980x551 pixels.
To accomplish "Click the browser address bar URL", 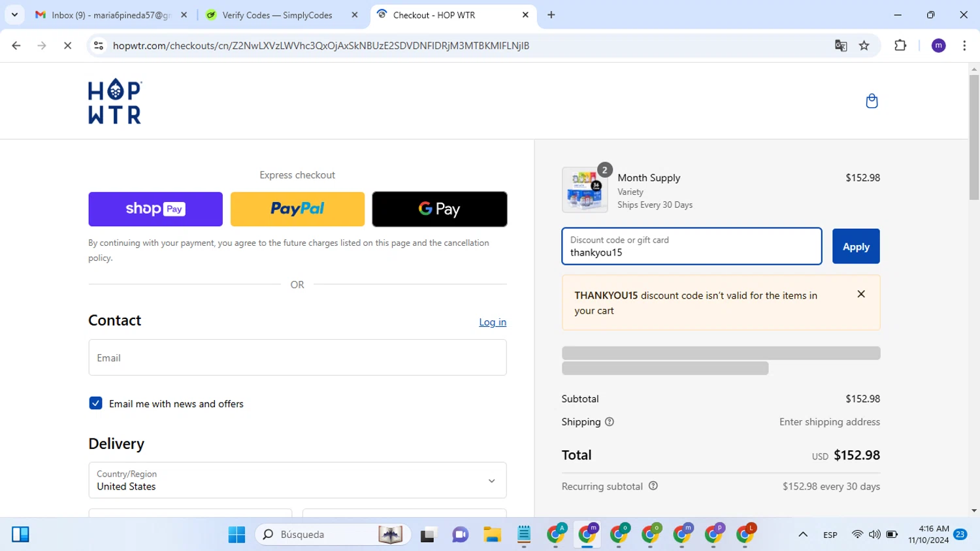I will click(x=321, y=46).
